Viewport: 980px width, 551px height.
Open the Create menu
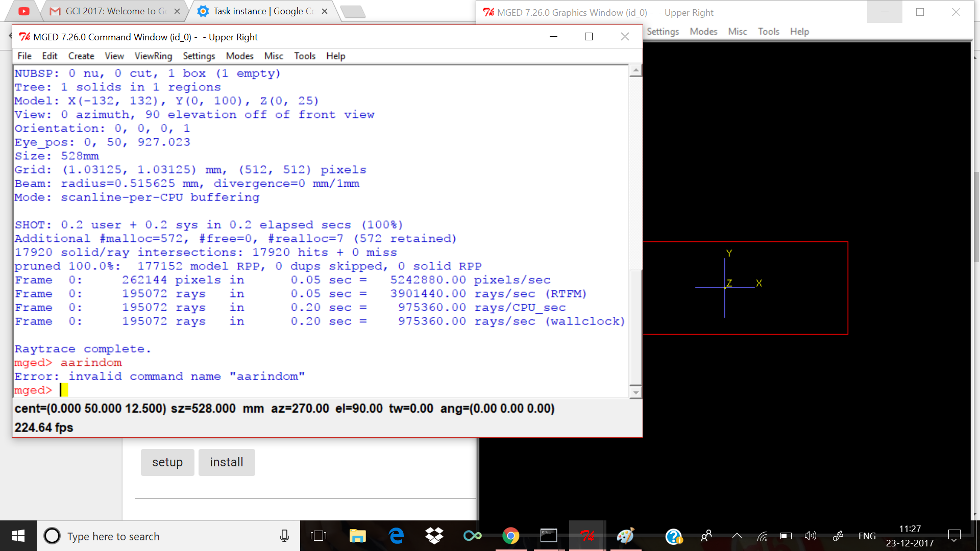pyautogui.click(x=81, y=56)
